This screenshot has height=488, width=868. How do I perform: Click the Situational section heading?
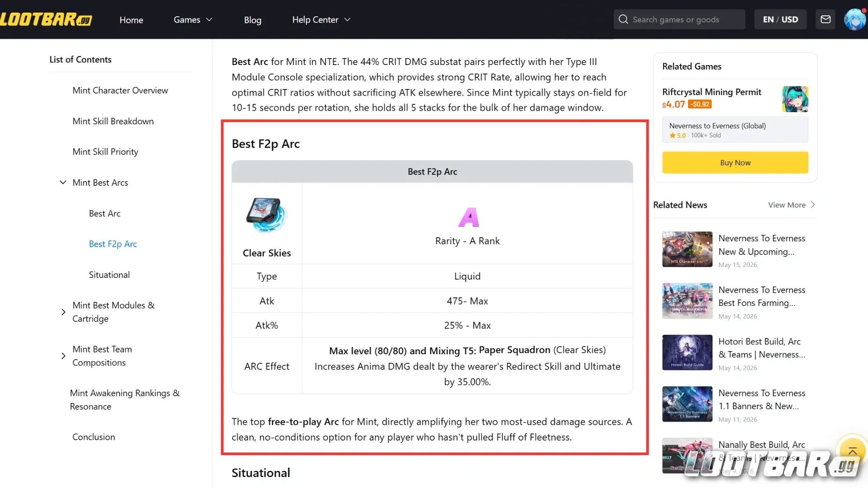[261, 473]
